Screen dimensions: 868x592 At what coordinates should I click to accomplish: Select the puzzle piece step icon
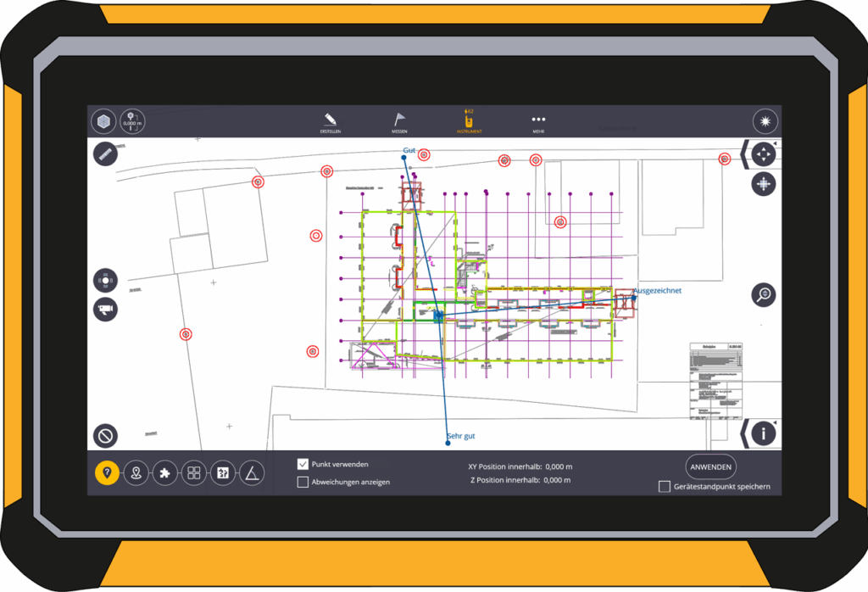click(x=164, y=473)
